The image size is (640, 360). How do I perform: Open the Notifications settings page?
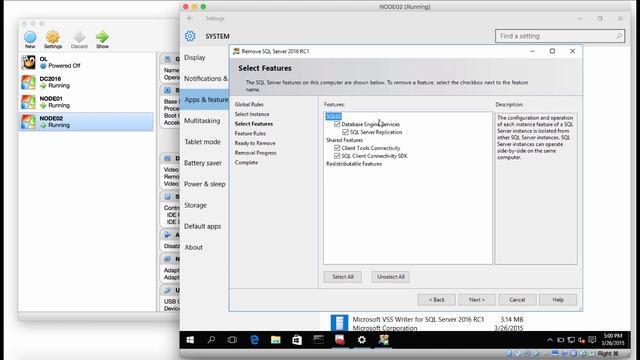[x=206, y=78]
